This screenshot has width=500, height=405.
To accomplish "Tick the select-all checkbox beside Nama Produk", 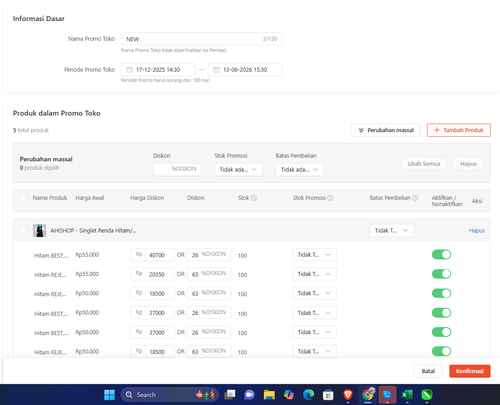I will coord(23,198).
